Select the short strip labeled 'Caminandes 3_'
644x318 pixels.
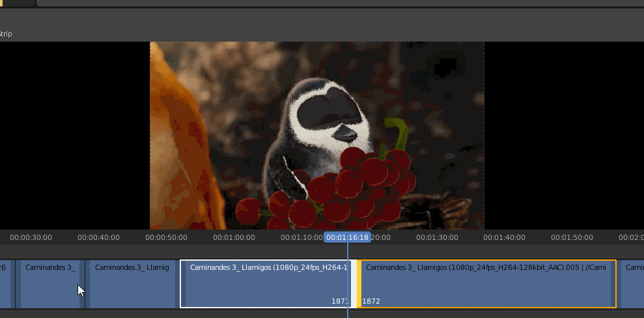50,284
